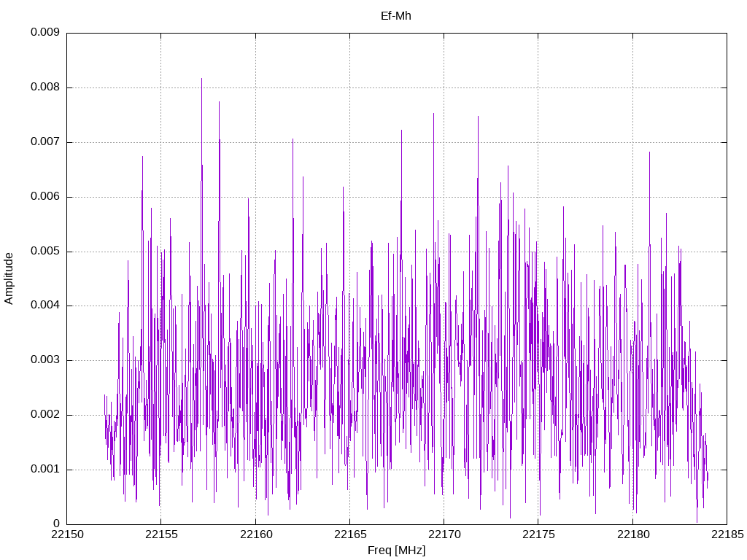The height and width of the screenshot is (560, 747).
Task: Click the y-axis tick label 0.005
Action: (45, 251)
